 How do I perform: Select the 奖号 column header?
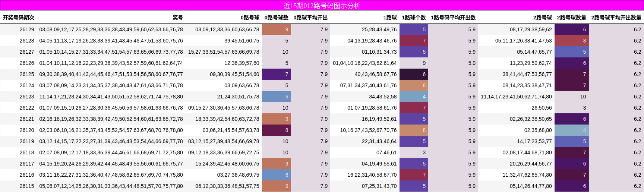point(178,18)
